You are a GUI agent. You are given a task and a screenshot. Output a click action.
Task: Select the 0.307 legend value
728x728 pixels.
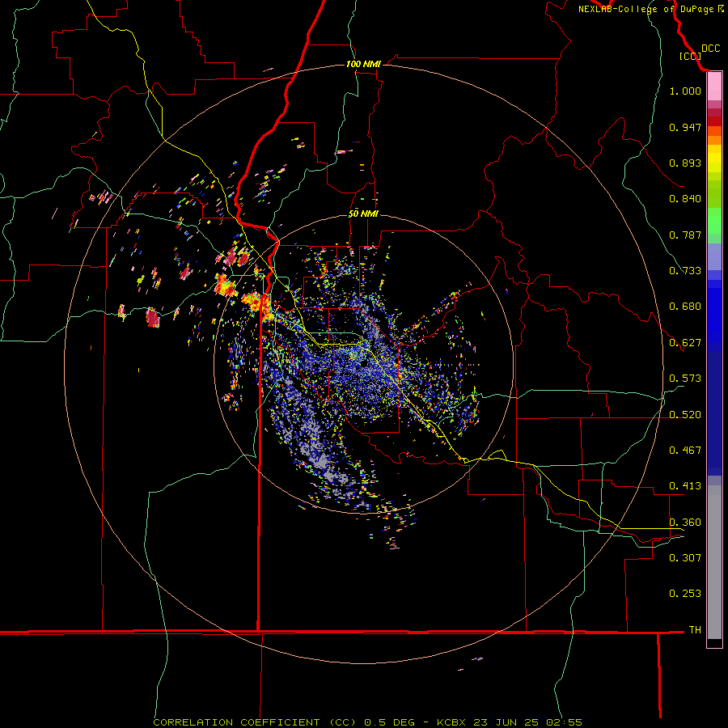pos(685,557)
